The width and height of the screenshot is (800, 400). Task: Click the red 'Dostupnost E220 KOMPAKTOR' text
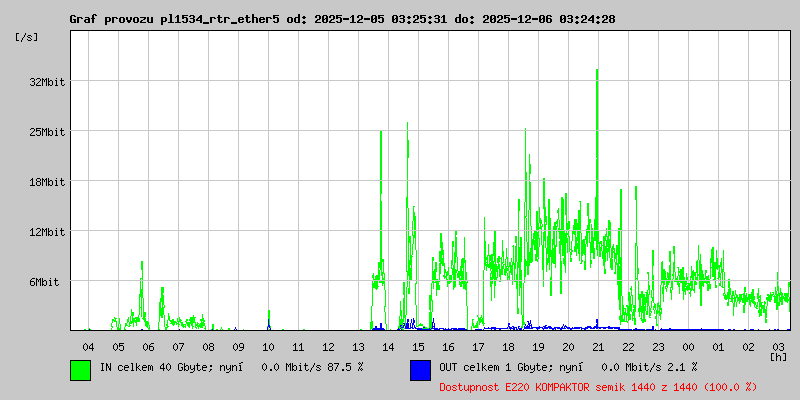point(598,387)
